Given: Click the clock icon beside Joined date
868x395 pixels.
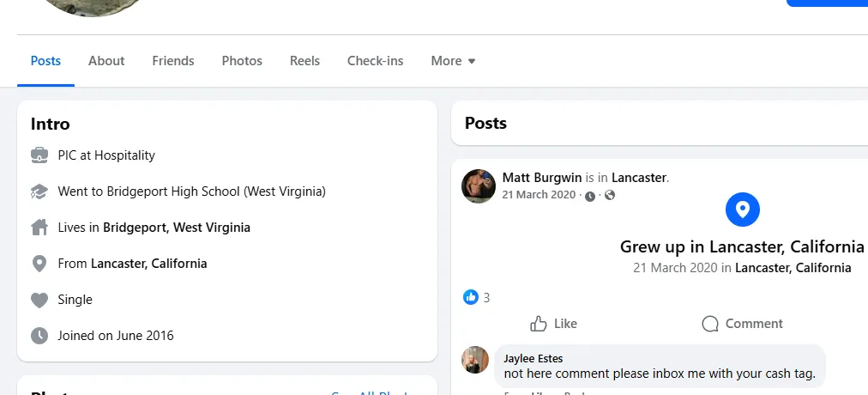Looking at the screenshot, I should [x=39, y=336].
